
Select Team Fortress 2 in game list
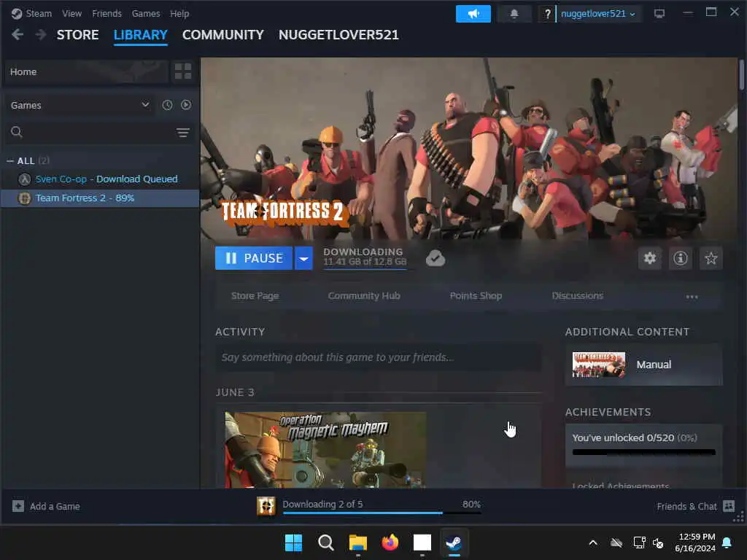100,198
